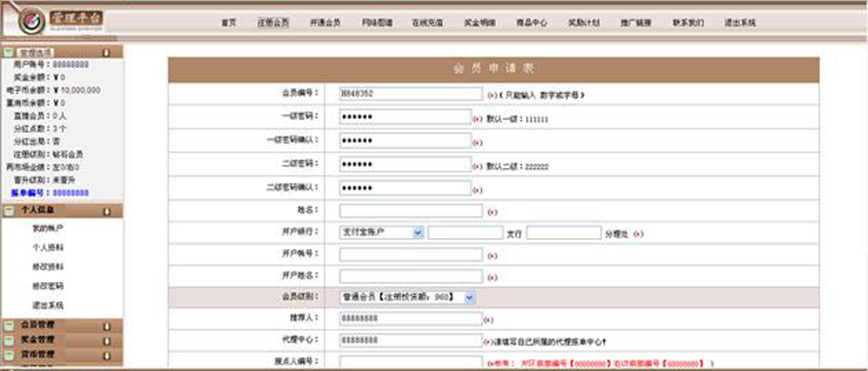Click the 二级密码 password field
This screenshot has height=371, width=868.
click(406, 165)
